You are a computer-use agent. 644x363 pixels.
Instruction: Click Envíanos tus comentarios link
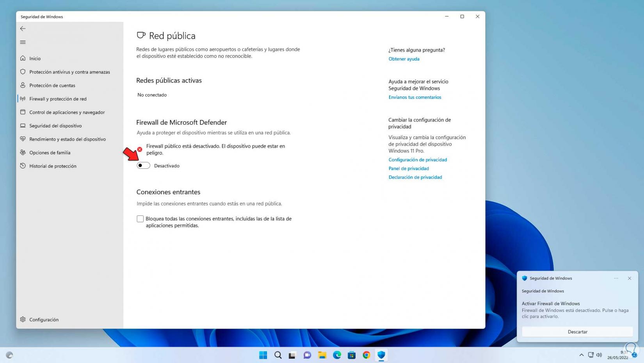(415, 97)
